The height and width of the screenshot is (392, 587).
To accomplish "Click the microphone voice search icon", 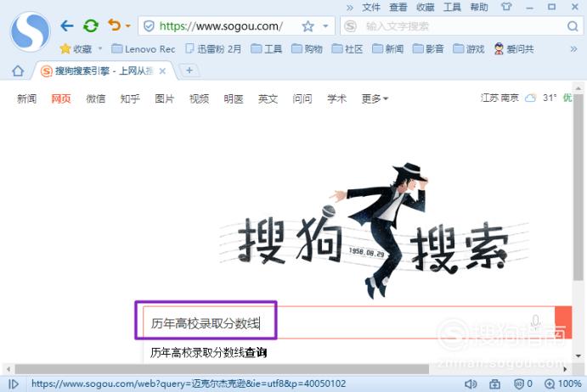I will (x=536, y=322).
